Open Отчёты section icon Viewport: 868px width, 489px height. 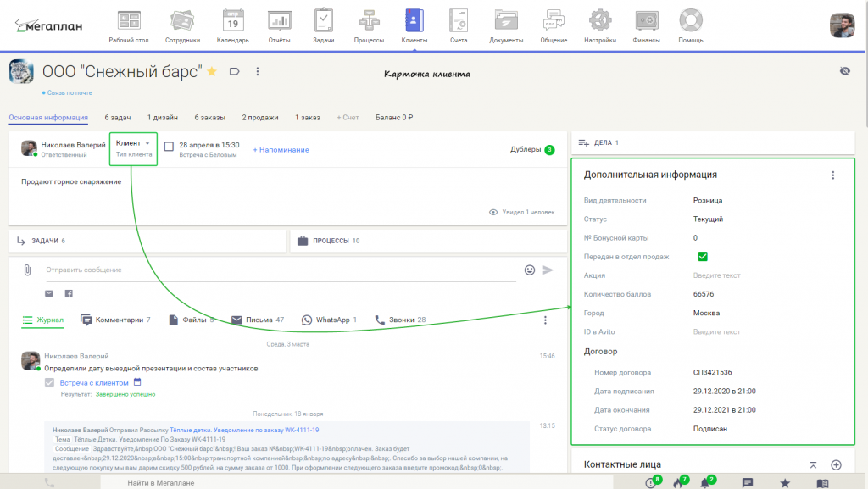(x=279, y=26)
